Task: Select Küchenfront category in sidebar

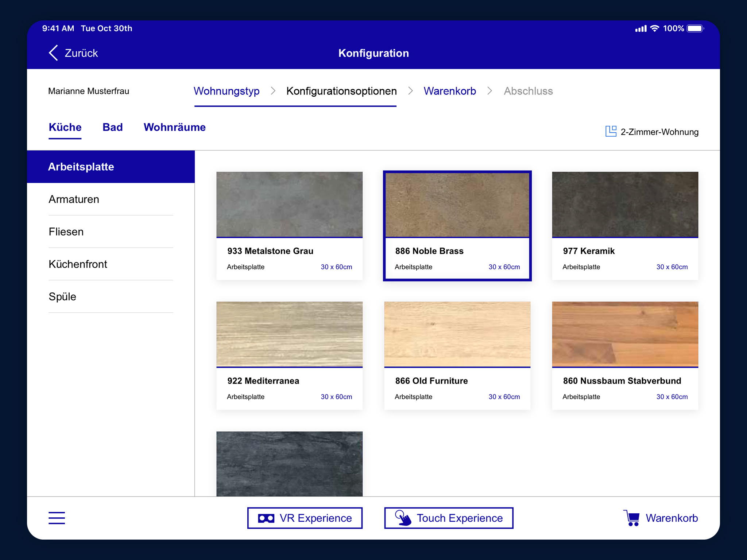Action: point(78,264)
